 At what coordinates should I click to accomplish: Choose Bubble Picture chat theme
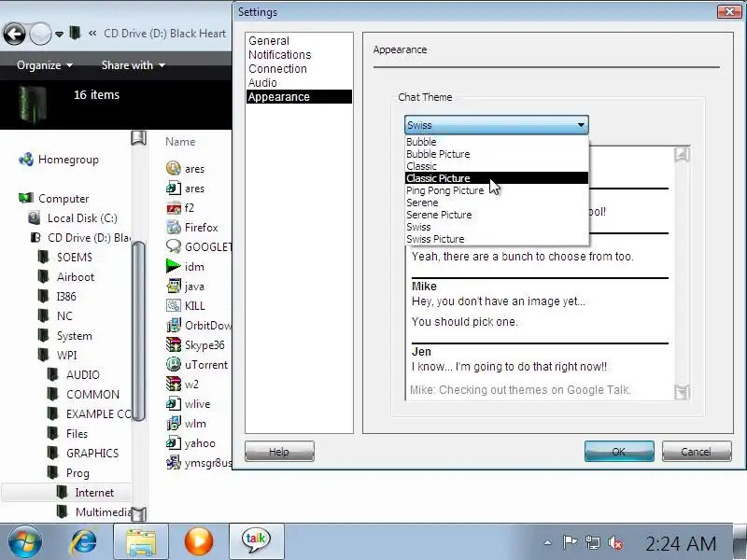pos(497,154)
